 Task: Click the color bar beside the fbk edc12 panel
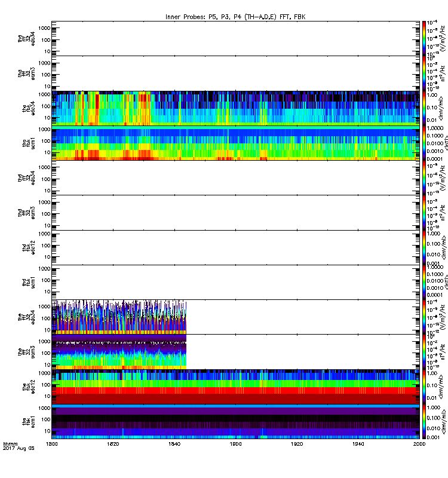[424, 387]
